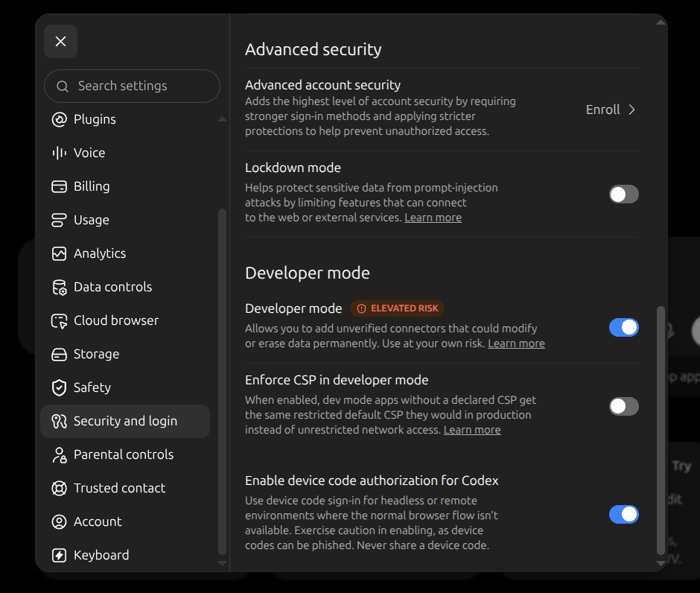Click the Data controls database icon
The width and height of the screenshot is (700, 593).
[x=60, y=287]
